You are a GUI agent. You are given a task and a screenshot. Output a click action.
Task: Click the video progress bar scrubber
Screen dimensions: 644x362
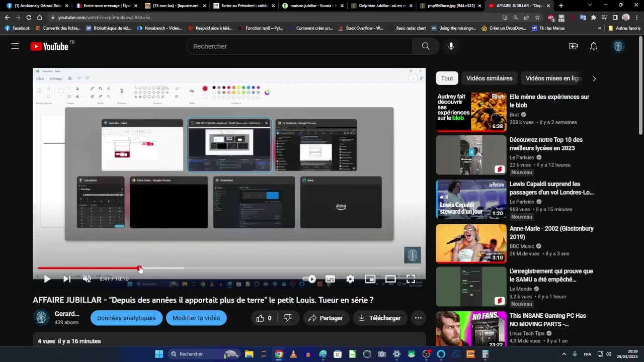pos(140,268)
